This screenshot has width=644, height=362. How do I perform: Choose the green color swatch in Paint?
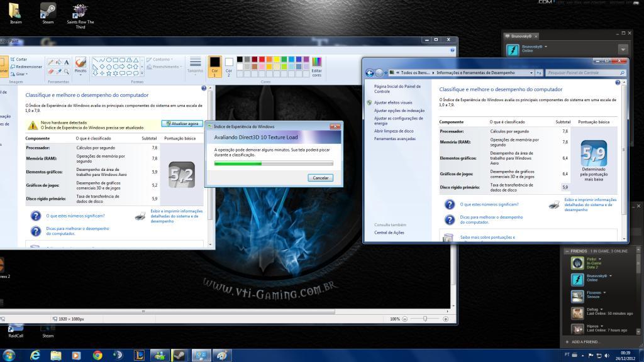[284, 60]
